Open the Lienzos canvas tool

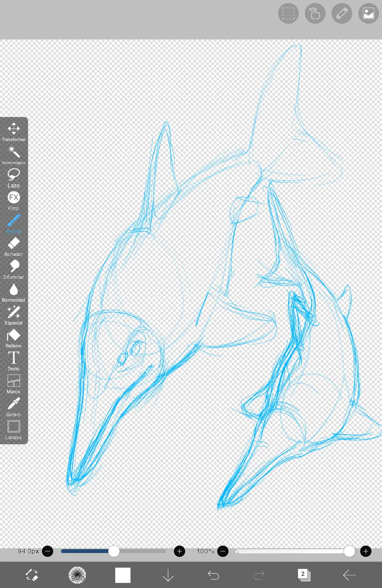click(14, 430)
